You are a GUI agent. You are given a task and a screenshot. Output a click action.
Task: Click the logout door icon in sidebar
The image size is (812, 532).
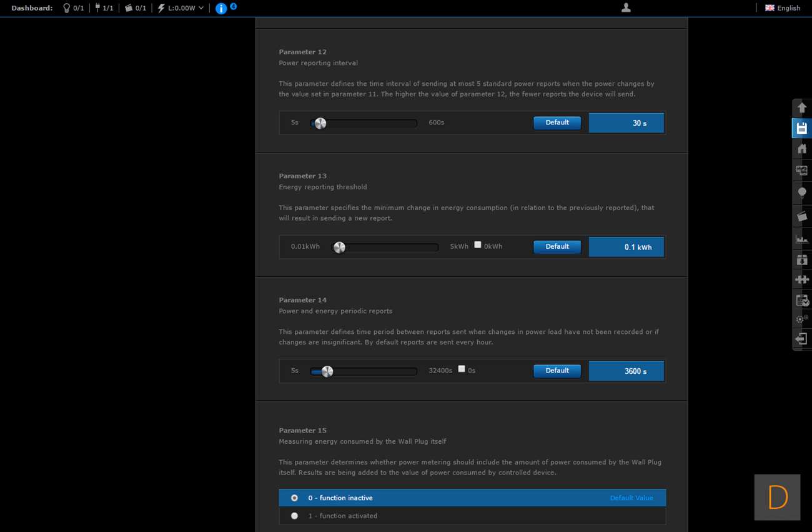click(x=802, y=339)
